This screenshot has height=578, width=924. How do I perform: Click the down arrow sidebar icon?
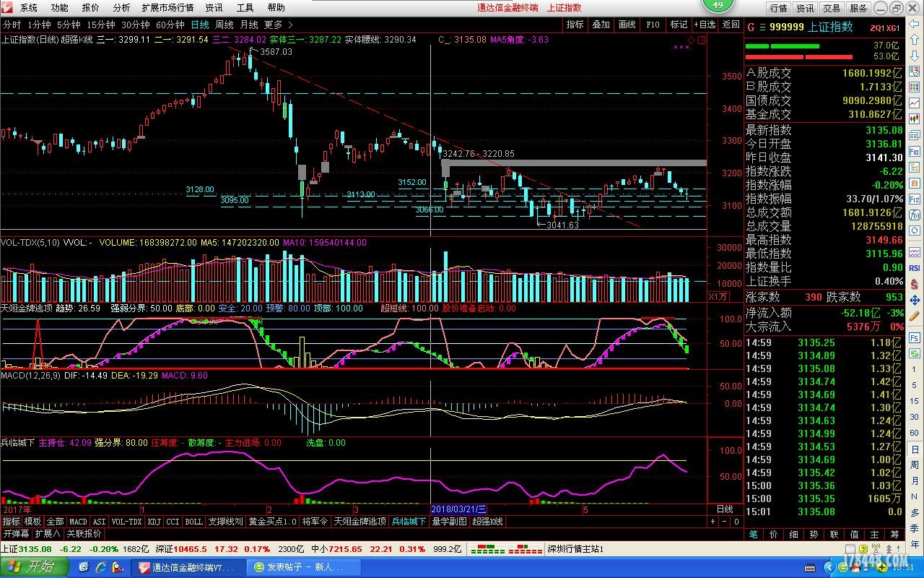[915, 56]
